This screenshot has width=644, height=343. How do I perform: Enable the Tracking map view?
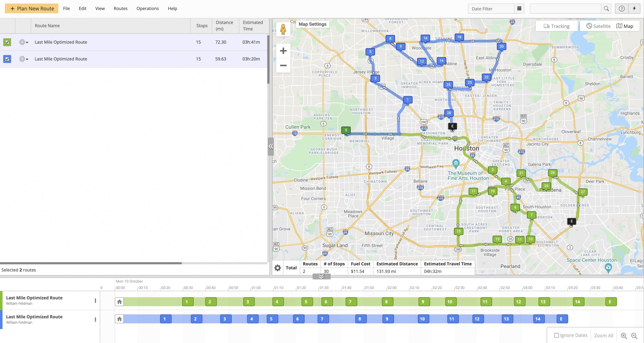(x=556, y=26)
